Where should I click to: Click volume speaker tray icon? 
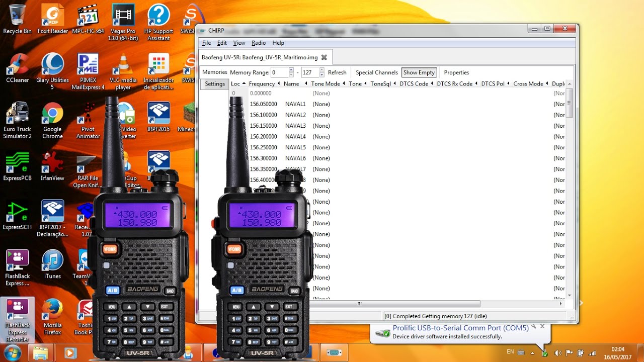tap(557, 353)
